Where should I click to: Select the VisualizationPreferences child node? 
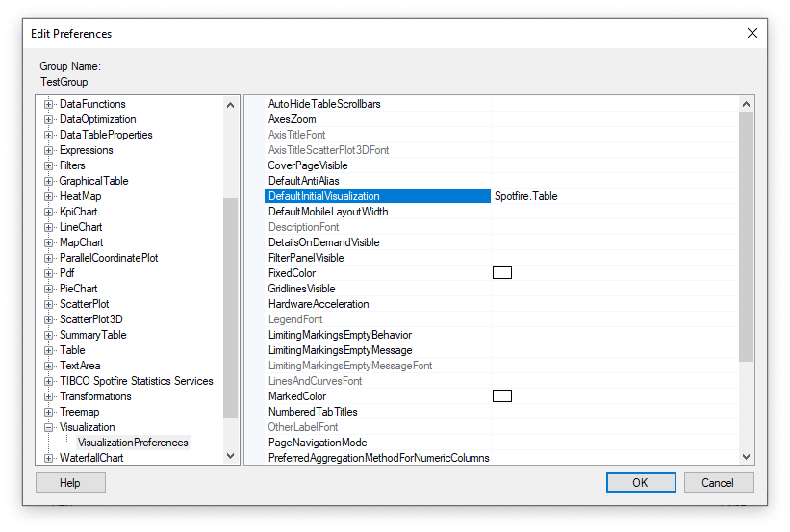click(133, 443)
